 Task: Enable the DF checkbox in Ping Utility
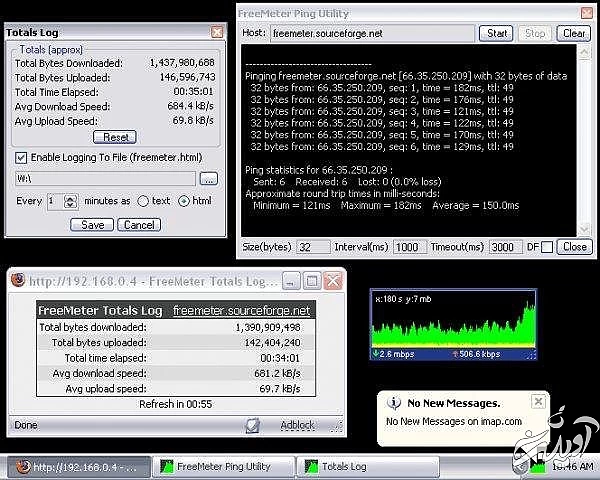coord(546,247)
